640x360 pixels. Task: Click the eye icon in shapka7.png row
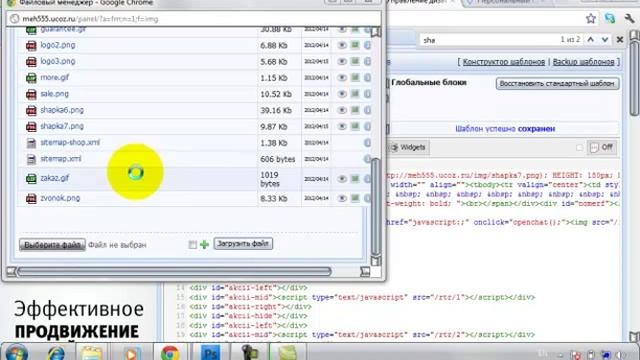(x=342, y=127)
